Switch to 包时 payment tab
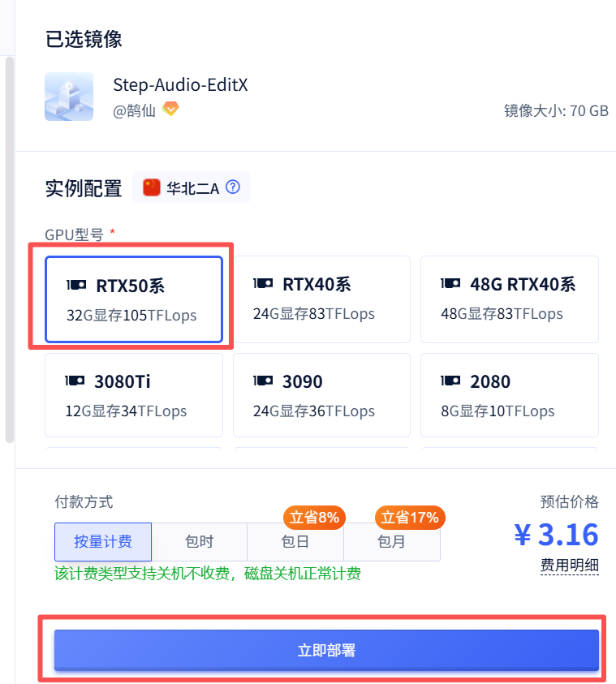This screenshot has height=684, width=616. click(199, 541)
